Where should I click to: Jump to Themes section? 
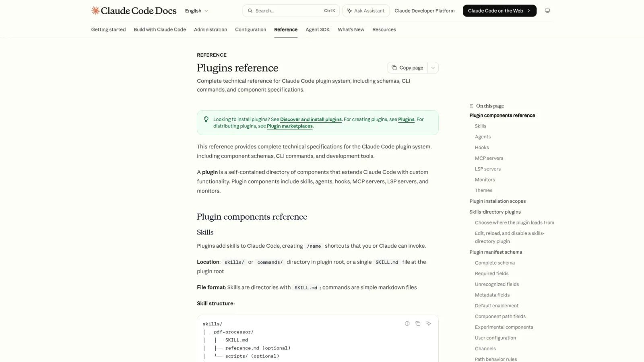(483, 191)
